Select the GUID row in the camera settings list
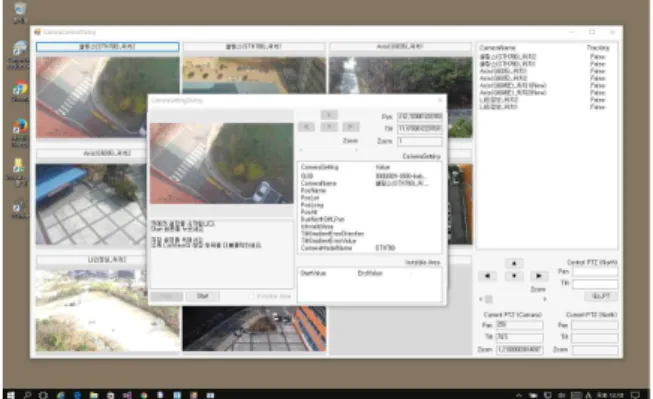The width and height of the screenshot is (653, 399). coord(369,176)
